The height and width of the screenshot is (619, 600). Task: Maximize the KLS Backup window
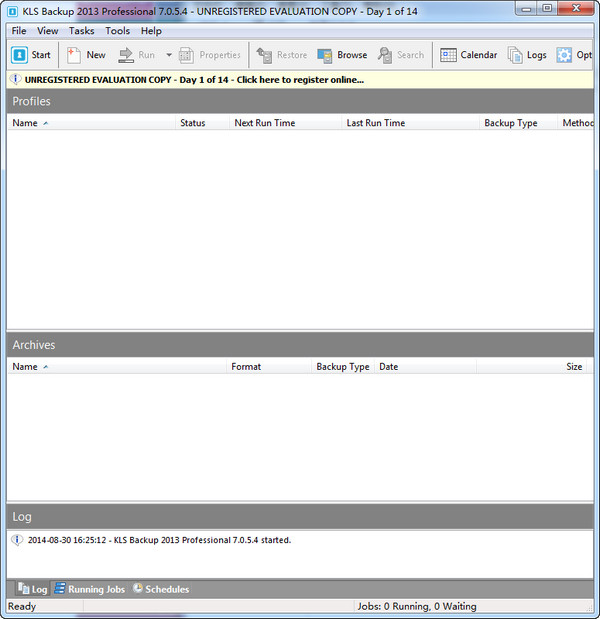[x=547, y=8]
